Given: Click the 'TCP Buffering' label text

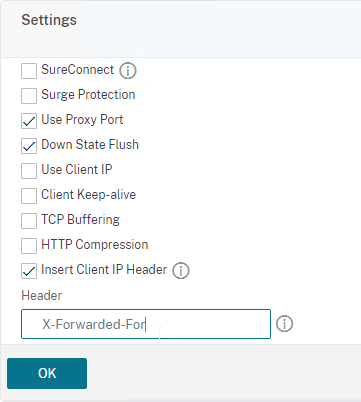Looking at the screenshot, I should tap(80, 220).
